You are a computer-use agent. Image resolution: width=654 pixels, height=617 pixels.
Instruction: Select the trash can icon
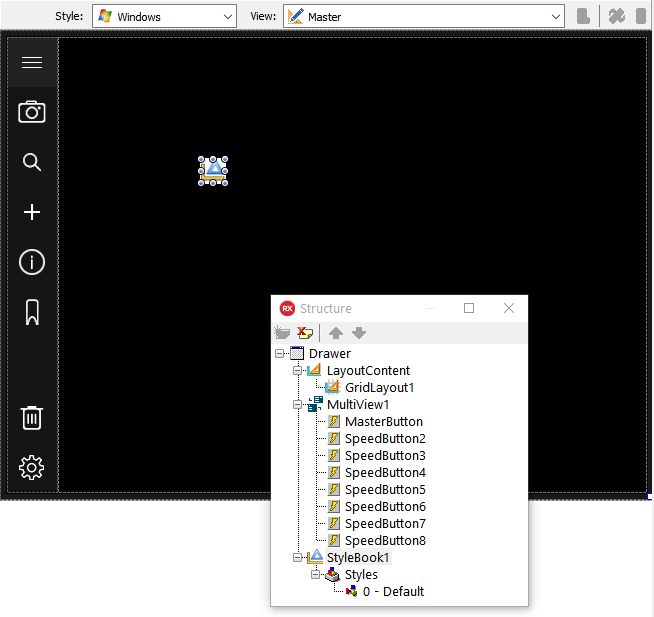(x=32, y=418)
